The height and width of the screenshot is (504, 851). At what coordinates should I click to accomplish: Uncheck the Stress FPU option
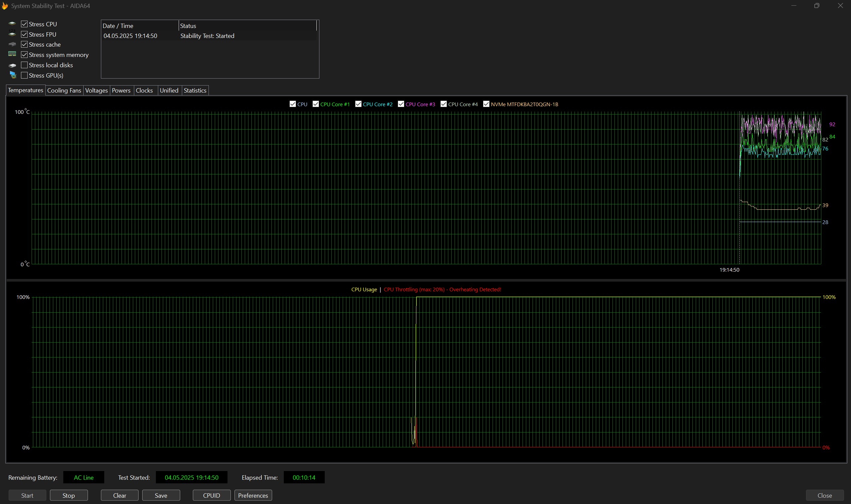tap(24, 34)
